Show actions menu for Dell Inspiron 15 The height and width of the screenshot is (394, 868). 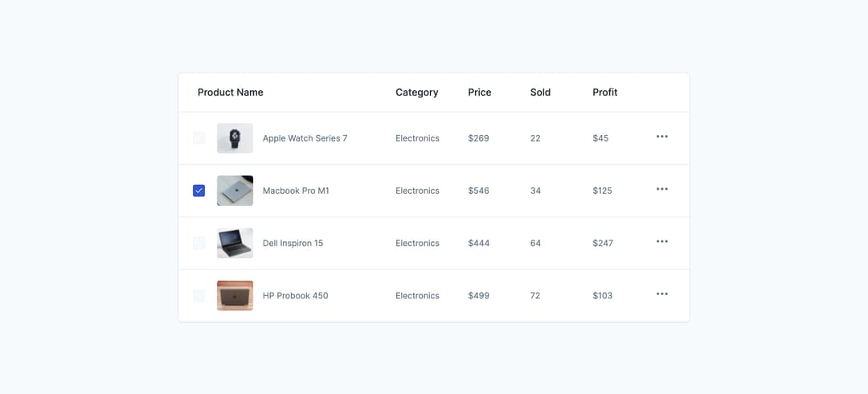[x=661, y=241]
